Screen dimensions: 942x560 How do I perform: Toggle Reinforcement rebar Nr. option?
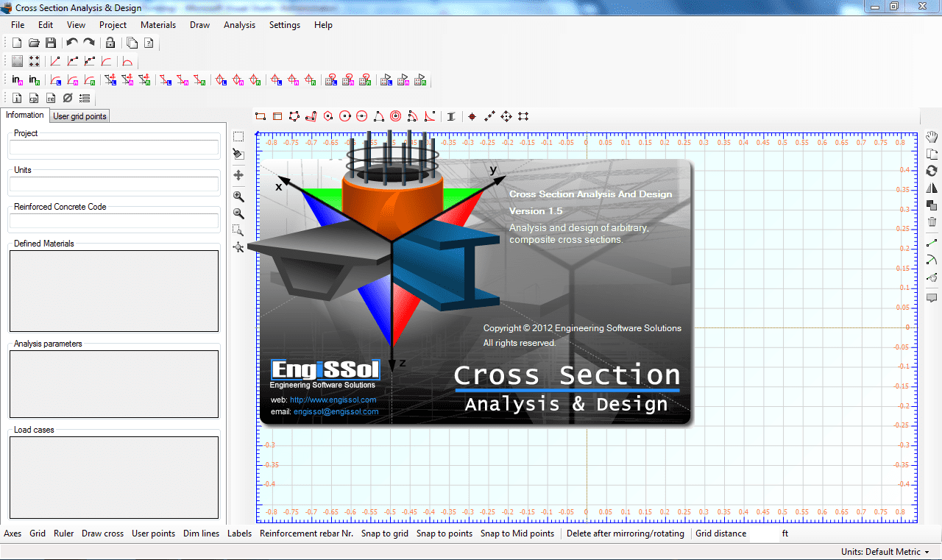307,534
